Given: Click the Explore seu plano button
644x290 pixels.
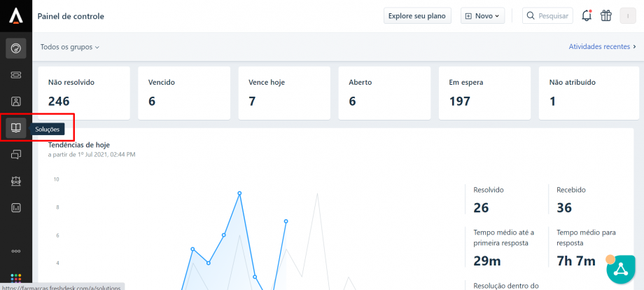Looking at the screenshot, I should [x=417, y=15].
